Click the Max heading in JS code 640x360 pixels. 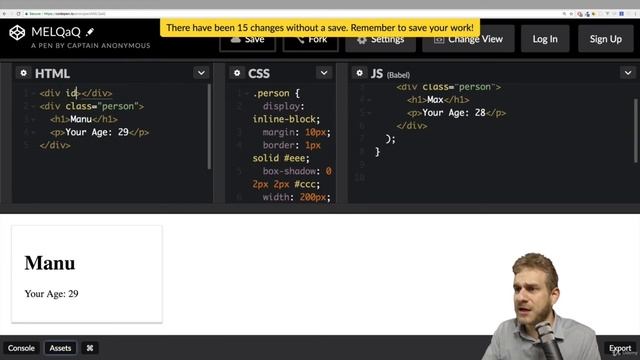[435, 100]
